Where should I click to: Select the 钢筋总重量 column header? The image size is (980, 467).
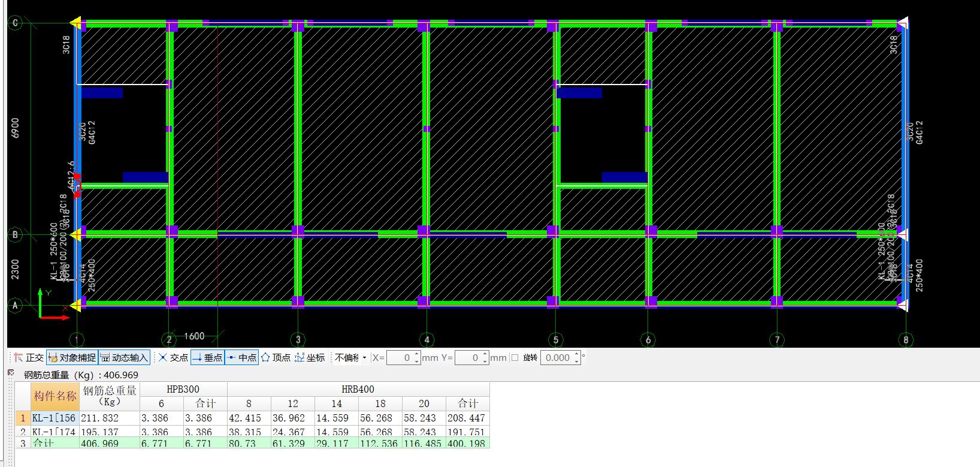click(x=110, y=396)
